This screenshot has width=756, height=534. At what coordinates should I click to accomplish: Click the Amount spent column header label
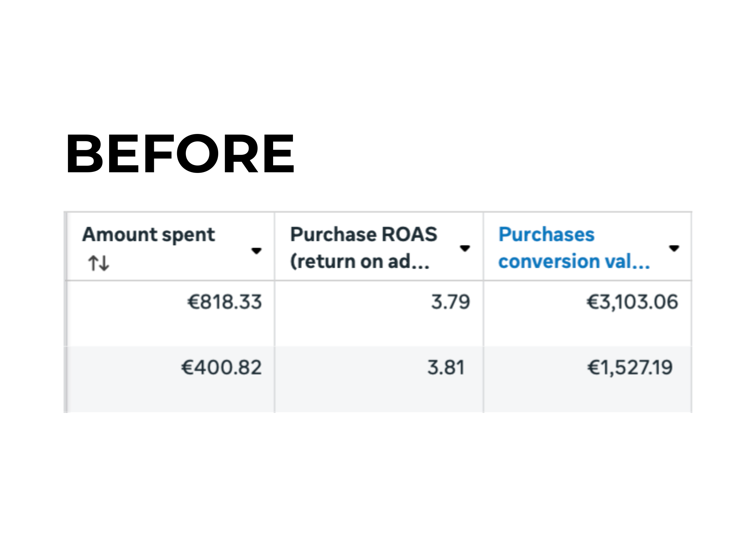tap(149, 234)
